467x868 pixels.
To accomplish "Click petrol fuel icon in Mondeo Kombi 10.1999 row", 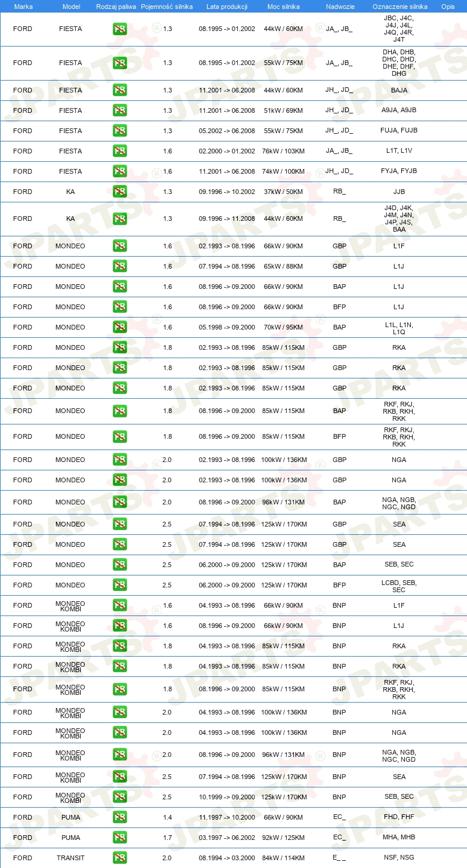I will pos(119,797).
